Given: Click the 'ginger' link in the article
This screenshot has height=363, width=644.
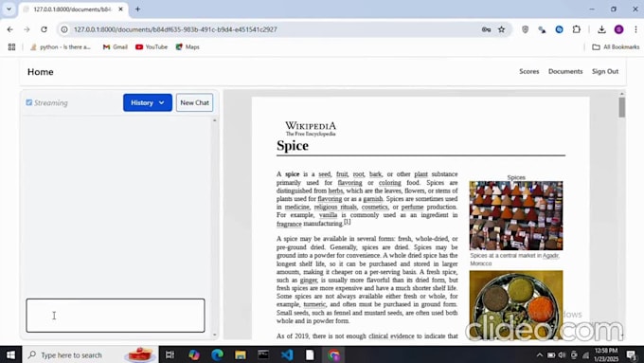Looking at the screenshot, I should (309, 280).
